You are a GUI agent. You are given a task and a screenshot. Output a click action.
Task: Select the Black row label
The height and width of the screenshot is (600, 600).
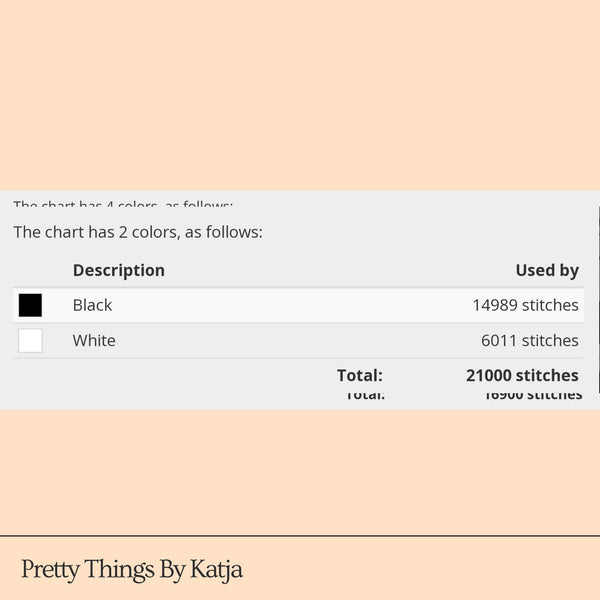pos(92,305)
